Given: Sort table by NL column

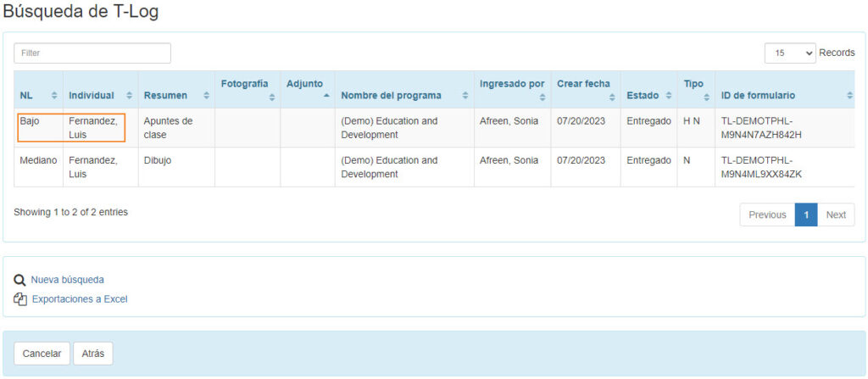Looking at the screenshot, I should point(53,95).
